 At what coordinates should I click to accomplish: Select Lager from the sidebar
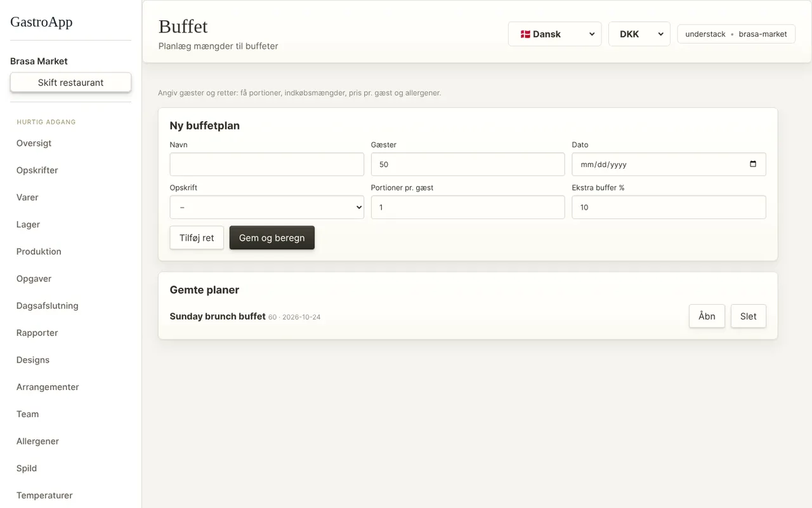pos(28,224)
